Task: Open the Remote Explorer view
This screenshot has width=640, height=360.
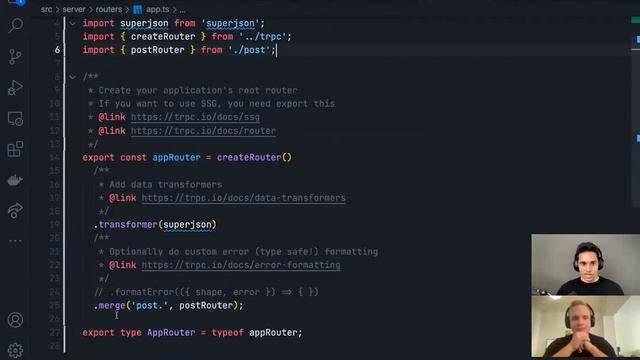Action: [x=15, y=119]
